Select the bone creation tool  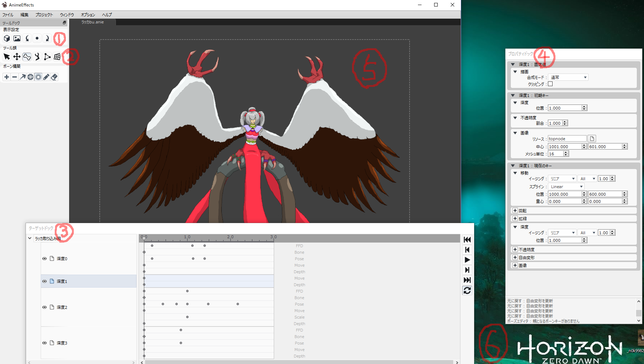tap(27, 57)
